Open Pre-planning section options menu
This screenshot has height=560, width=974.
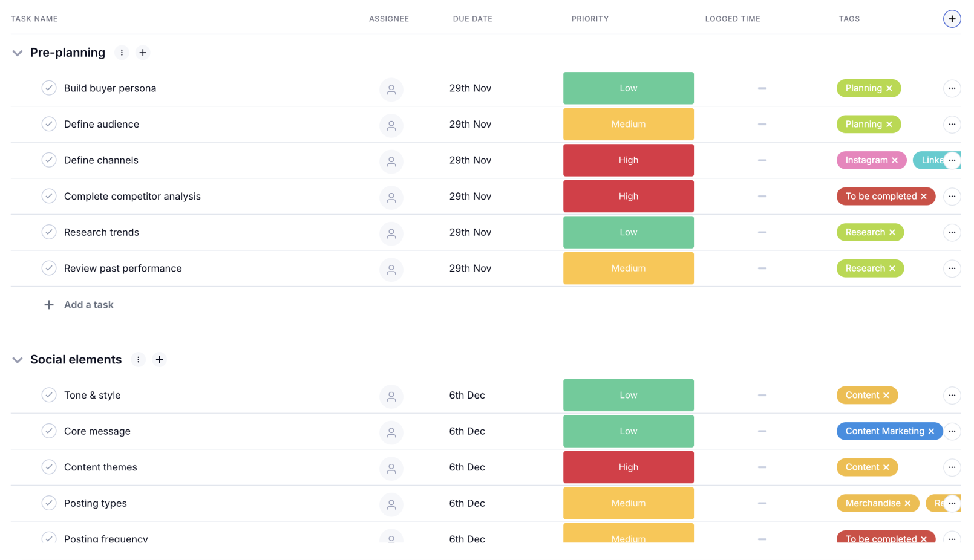(122, 53)
